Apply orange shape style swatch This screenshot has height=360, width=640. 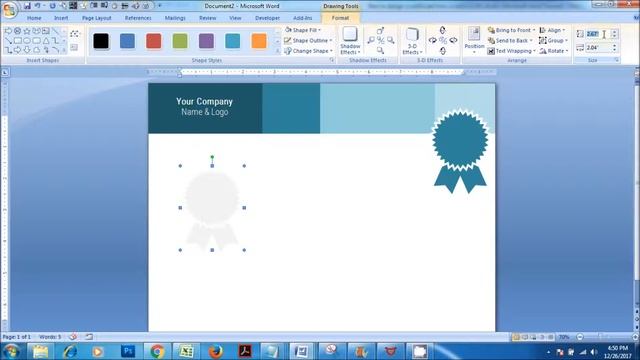click(259, 41)
